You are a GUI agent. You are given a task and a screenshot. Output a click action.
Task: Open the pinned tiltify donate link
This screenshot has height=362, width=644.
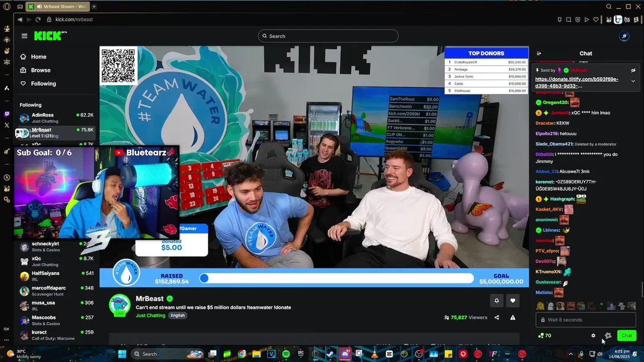(577, 82)
